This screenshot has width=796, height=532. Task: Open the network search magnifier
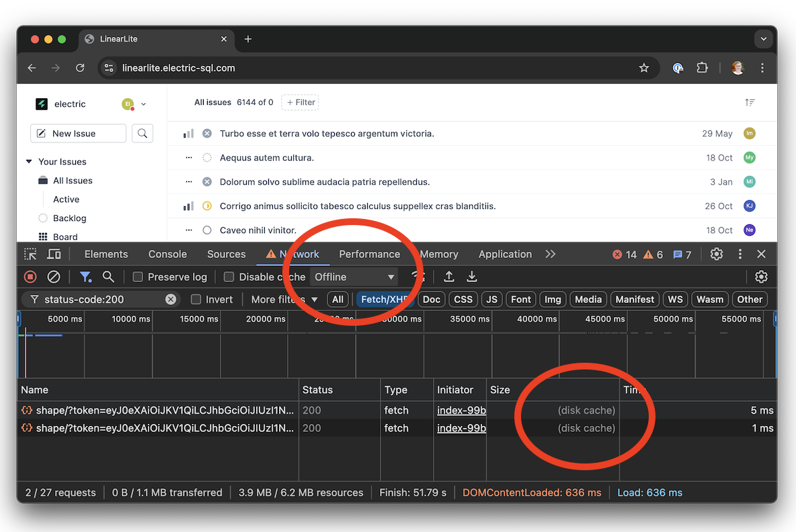pyautogui.click(x=108, y=277)
